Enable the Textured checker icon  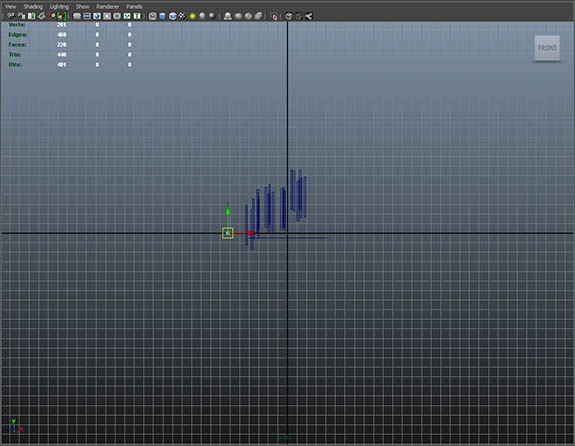pyautogui.click(x=182, y=16)
